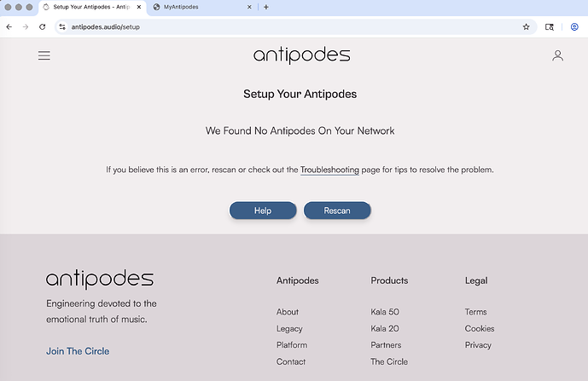Click the user account profile icon
Screen dimensions: 588x381
[x=557, y=56]
